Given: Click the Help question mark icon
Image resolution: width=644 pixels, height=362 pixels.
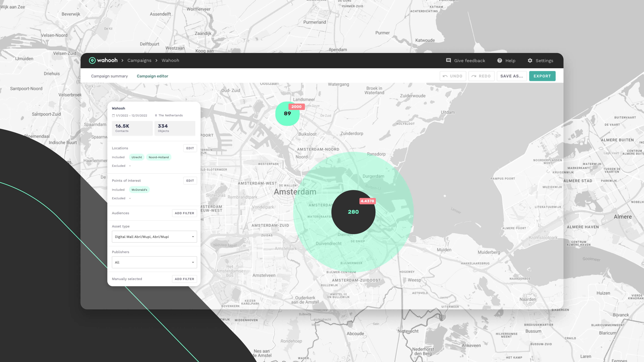Looking at the screenshot, I should (499, 61).
